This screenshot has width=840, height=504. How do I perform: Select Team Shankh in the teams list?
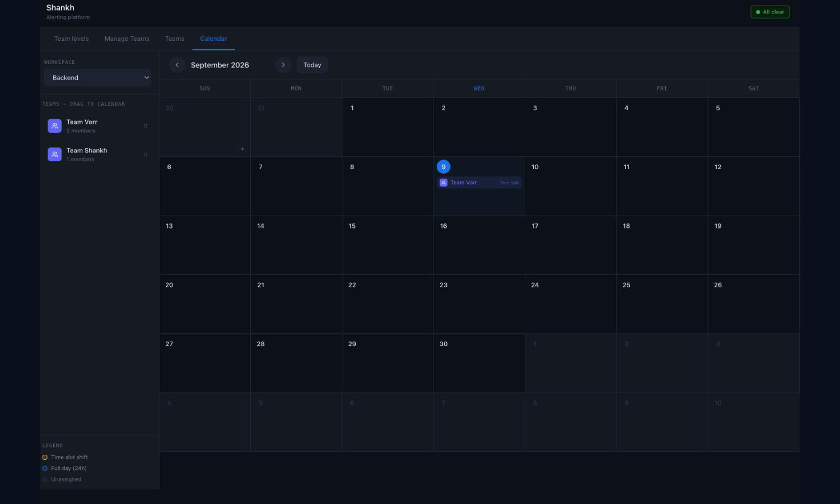(98, 155)
